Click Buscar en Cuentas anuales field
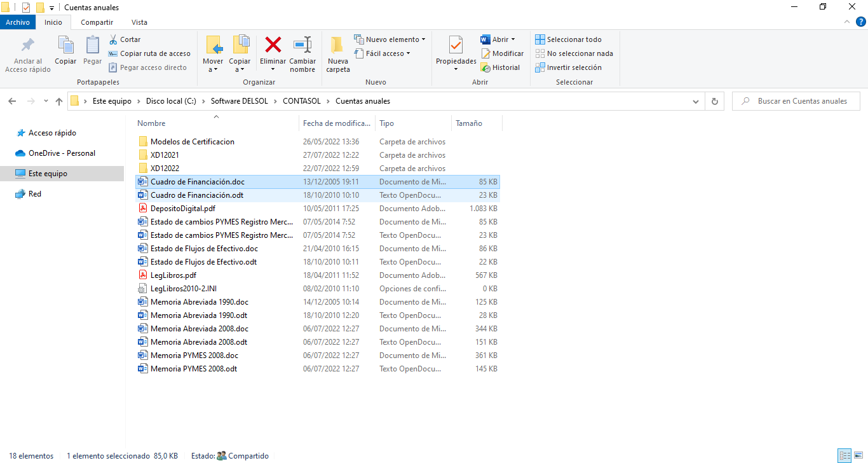The width and height of the screenshot is (868, 463). coord(796,101)
